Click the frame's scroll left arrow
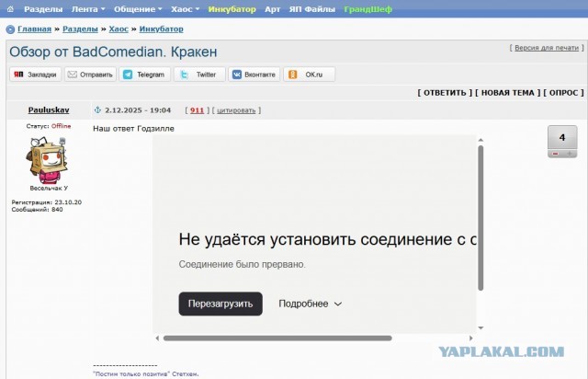The width and height of the screenshot is (588, 379). pyautogui.click(x=157, y=338)
